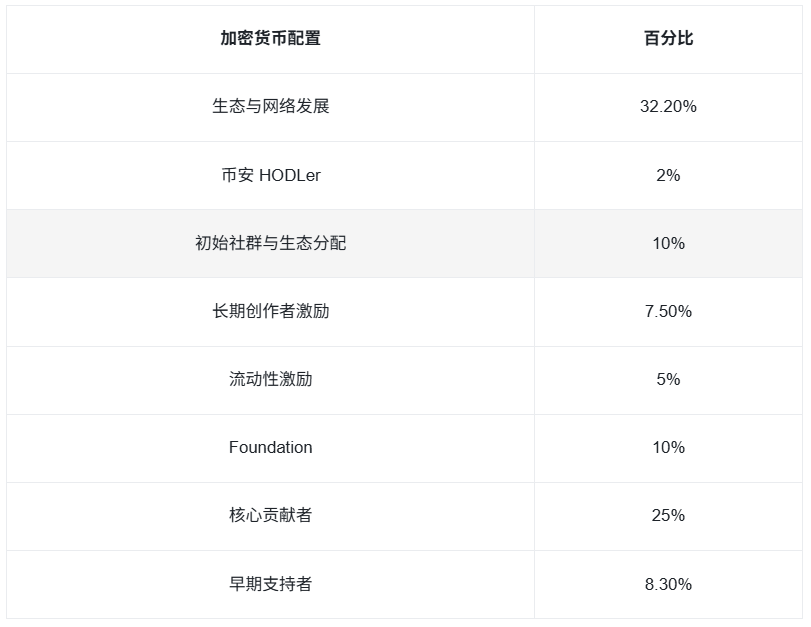Click the 加密货币配置 column header

point(270,39)
